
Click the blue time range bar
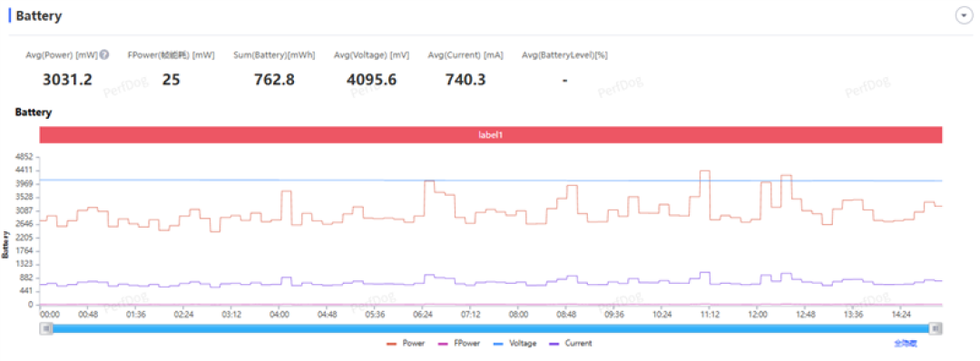tap(491, 328)
